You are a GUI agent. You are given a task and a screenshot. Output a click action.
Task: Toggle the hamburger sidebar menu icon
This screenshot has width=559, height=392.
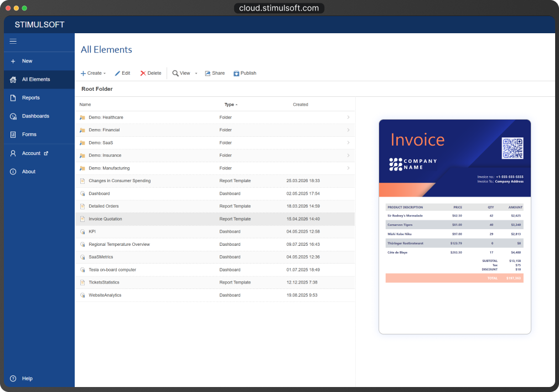pos(13,41)
